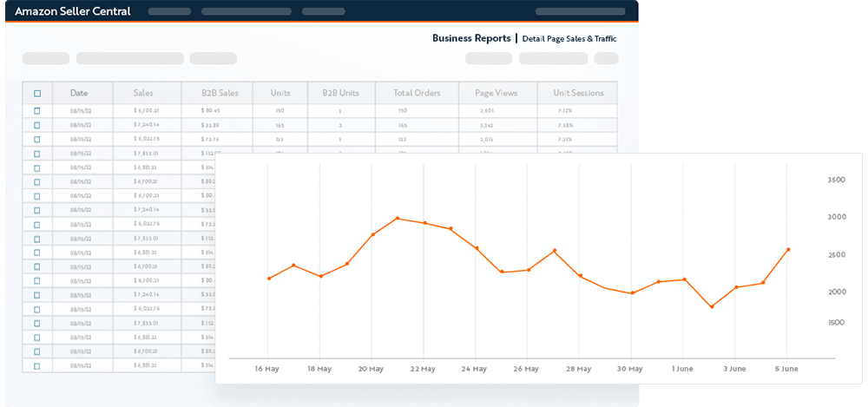Click the B2B Units column header
868x407 pixels.
341,93
